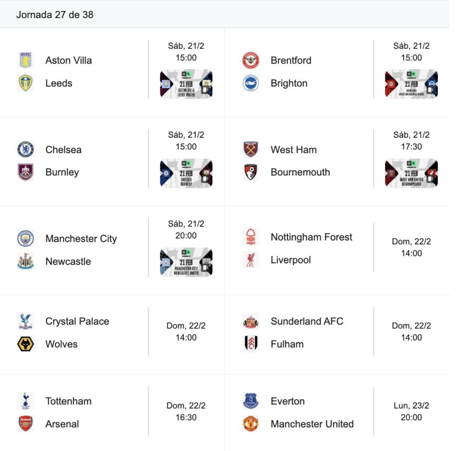Click the Jornada 27 de 38 header

[55, 15]
